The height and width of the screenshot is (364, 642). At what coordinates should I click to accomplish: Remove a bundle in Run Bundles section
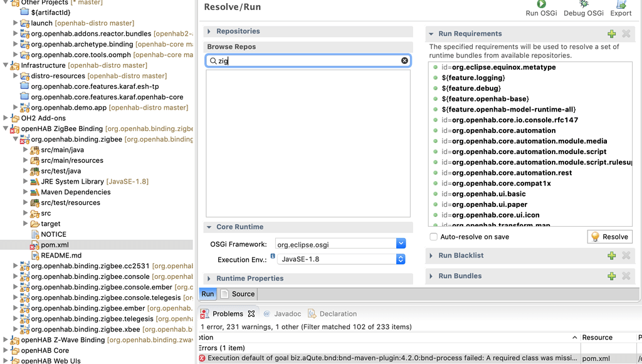pyautogui.click(x=626, y=276)
